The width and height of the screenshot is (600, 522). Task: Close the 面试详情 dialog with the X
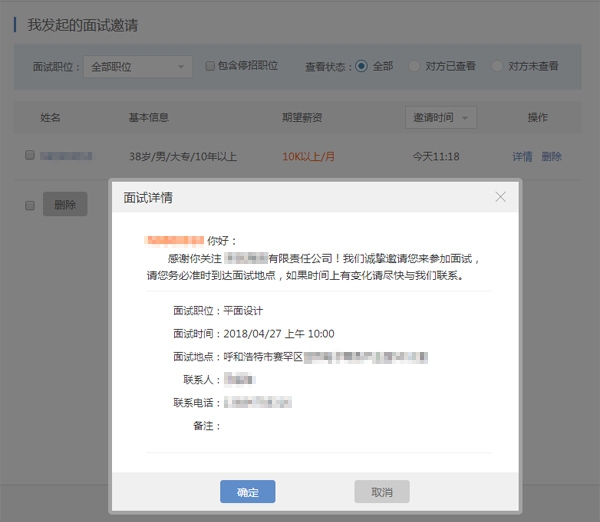[x=501, y=197]
